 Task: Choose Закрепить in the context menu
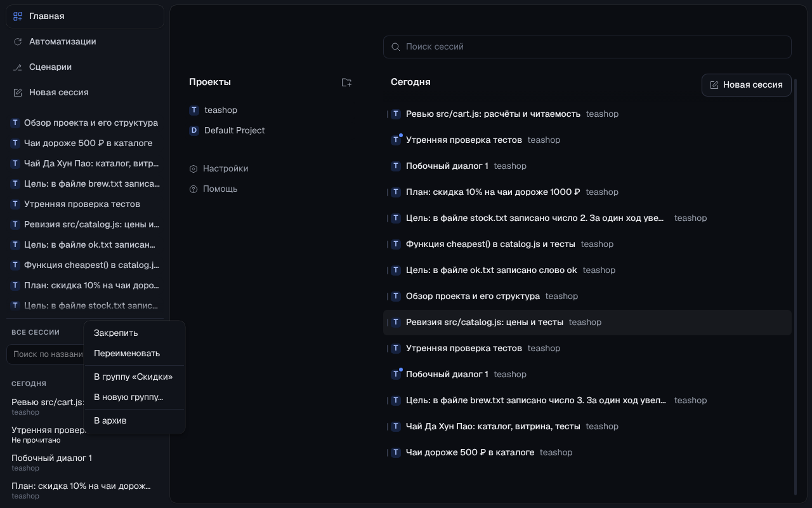[134, 333]
